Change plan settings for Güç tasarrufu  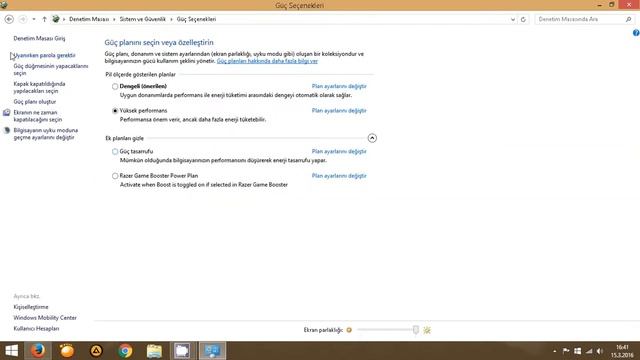(339, 151)
